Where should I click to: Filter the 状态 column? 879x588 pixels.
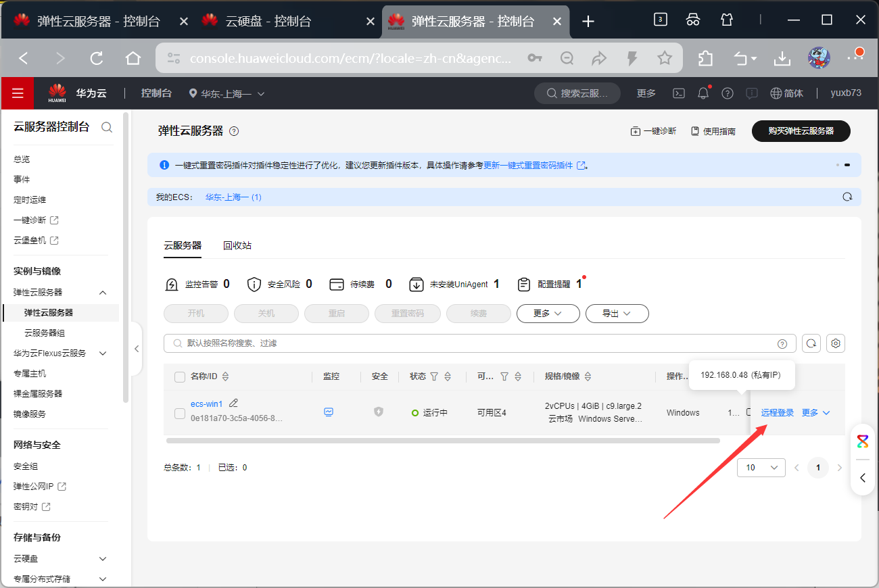(434, 376)
